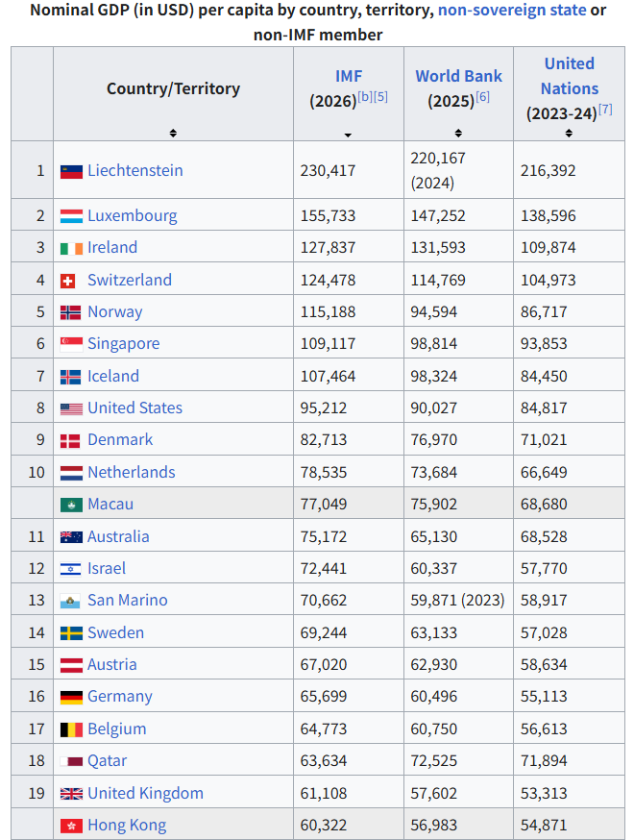Click the Iceland flag icon
This screenshot has width=634, height=840.
pyautogui.click(x=71, y=377)
